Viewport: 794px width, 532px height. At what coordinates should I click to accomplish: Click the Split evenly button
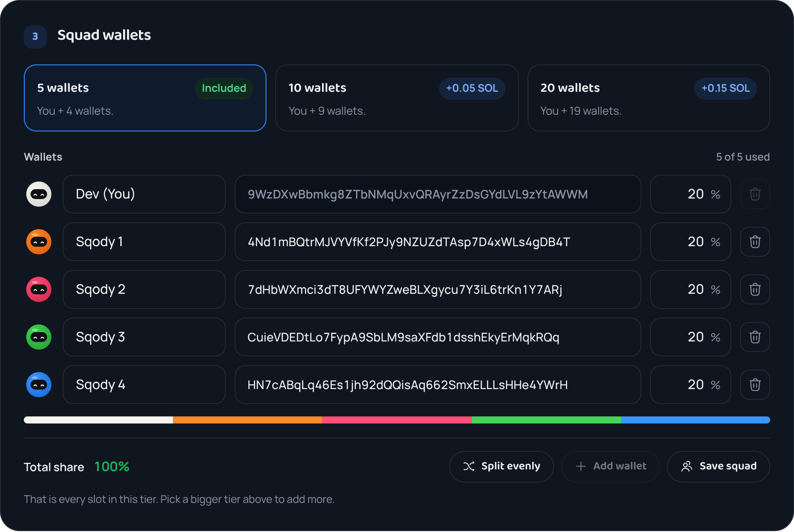tap(502, 467)
